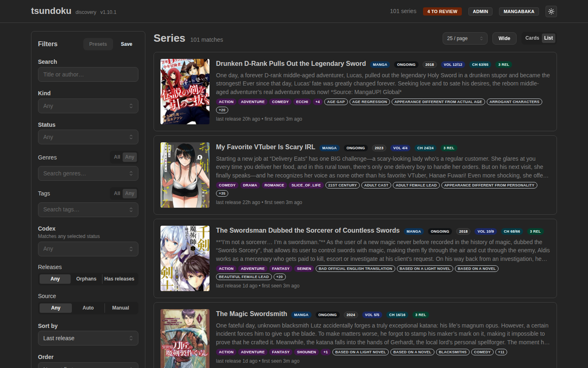This screenshot has height=368, width=588.
Task: Open the Sort by Last release dropdown
Action: click(88, 338)
